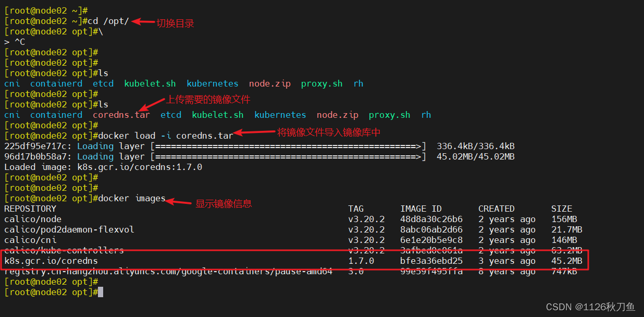
Task: Place cursor at final terminal prompt block
Action: click(101, 292)
